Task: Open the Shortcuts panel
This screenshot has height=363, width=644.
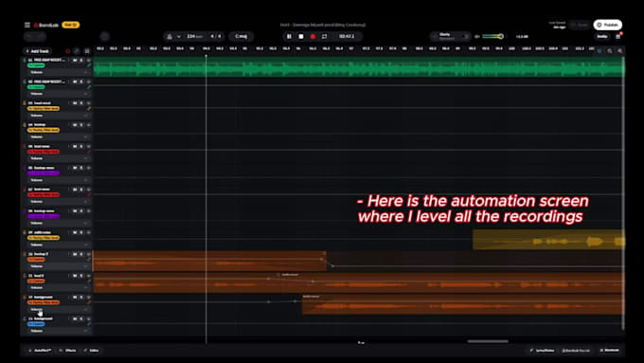Action: point(610,351)
